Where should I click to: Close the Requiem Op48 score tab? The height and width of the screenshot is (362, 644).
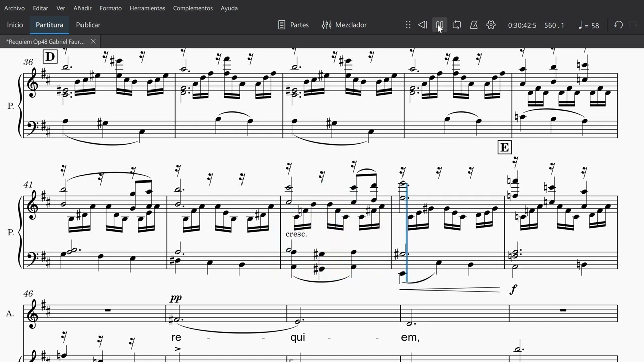[93, 41]
